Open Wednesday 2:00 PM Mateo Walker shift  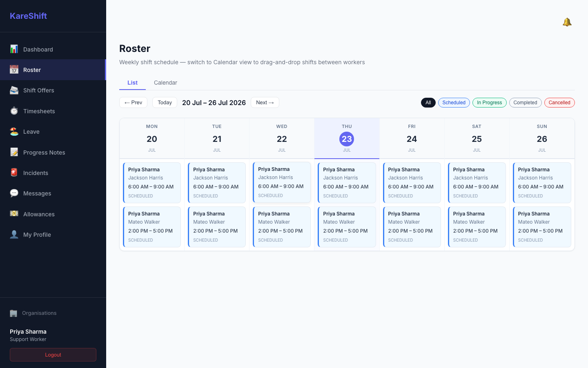click(x=282, y=227)
